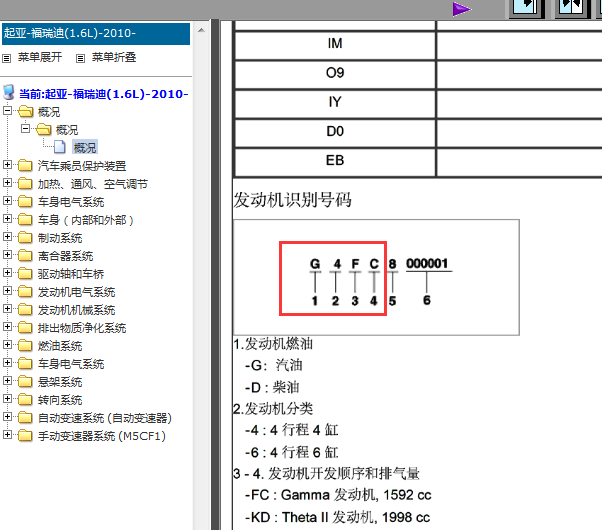Click the -D : 柴油 line
Viewport: 602px width, 530px height.
point(272,387)
